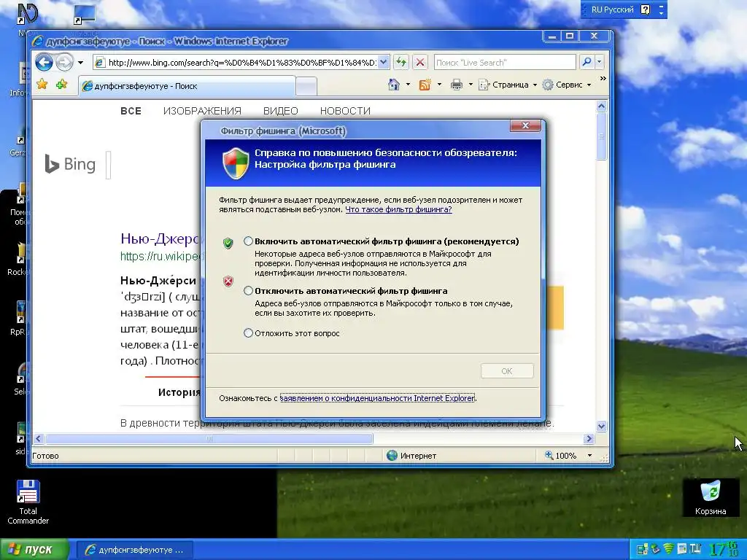The image size is (747, 560).
Task: Open the recent pages dropdown beside Forward
Action: pyautogui.click(x=80, y=63)
